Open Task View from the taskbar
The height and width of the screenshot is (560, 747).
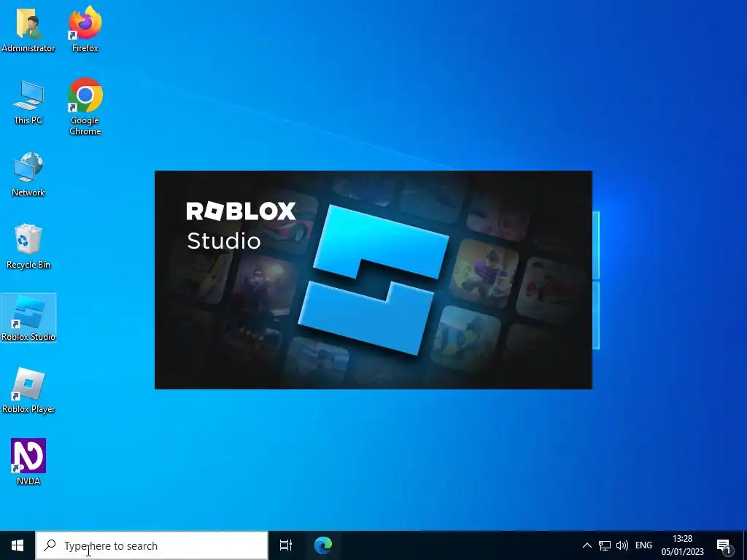286,545
